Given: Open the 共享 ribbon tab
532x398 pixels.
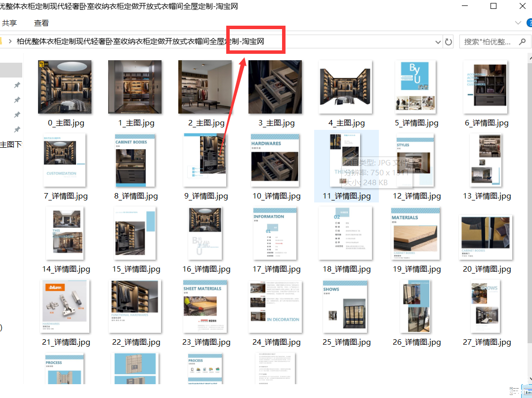Looking at the screenshot, I should click(9, 23).
